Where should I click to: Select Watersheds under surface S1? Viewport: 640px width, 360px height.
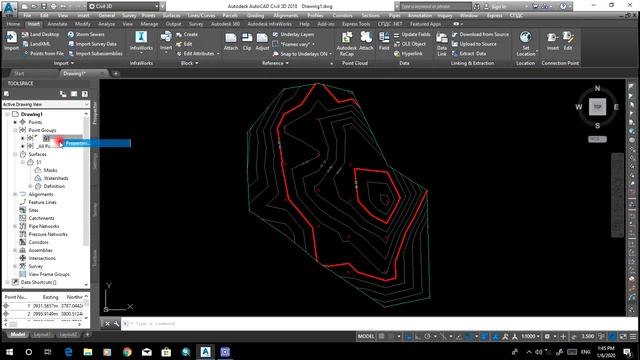(x=56, y=178)
